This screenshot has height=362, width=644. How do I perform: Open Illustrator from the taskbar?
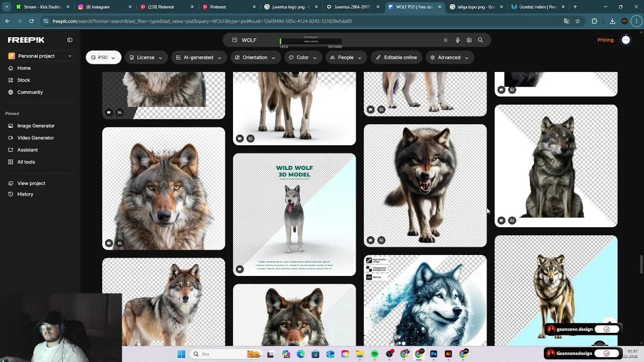[x=448, y=354]
